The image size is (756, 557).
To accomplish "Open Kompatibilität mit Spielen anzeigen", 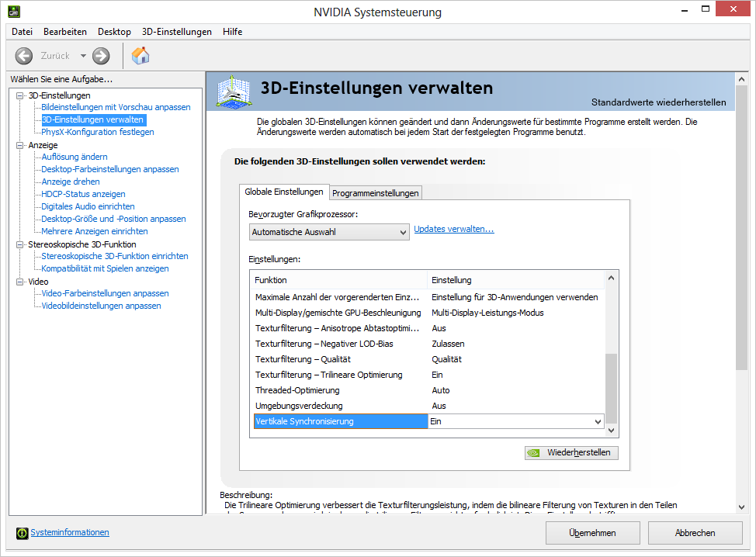I will (105, 268).
